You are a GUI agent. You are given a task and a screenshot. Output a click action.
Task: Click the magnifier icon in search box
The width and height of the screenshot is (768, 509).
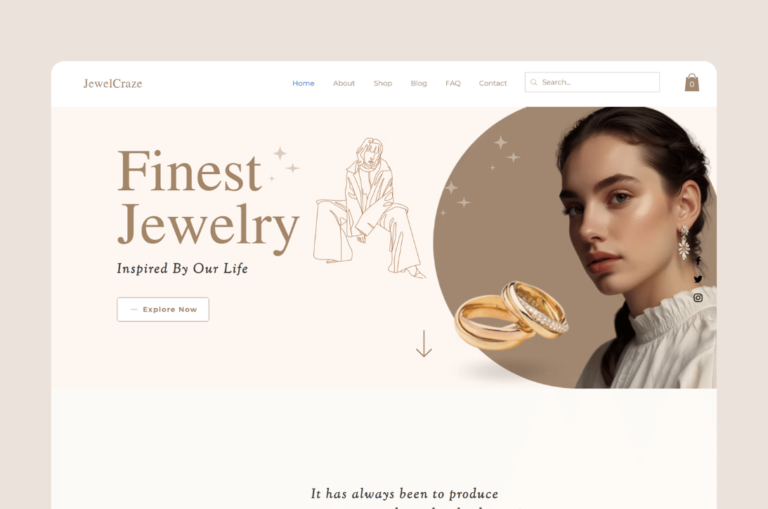click(533, 82)
